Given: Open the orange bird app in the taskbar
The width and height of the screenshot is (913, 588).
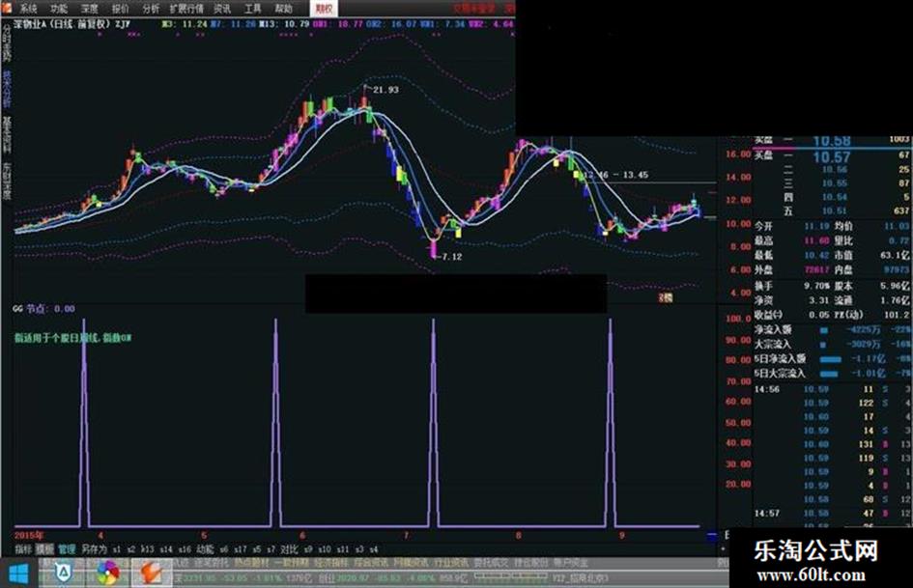Looking at the screenshot, I should 150,574.
